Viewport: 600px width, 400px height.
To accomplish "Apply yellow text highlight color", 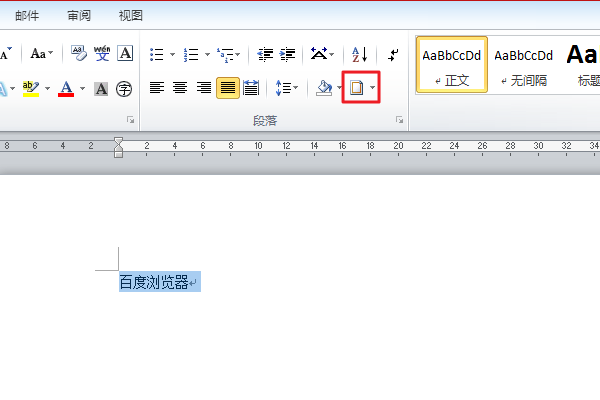I will pos(31,89).
